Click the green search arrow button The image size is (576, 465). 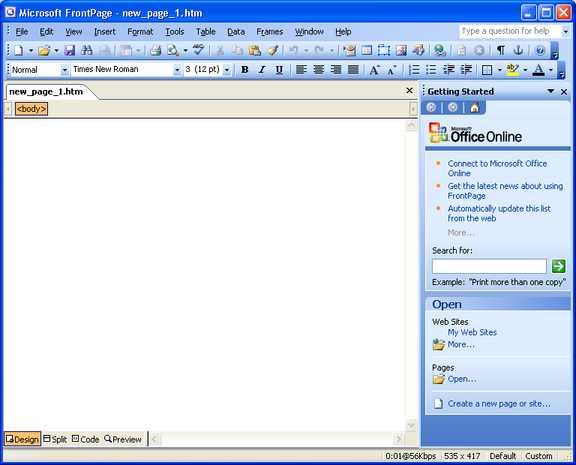click(558, 266)
